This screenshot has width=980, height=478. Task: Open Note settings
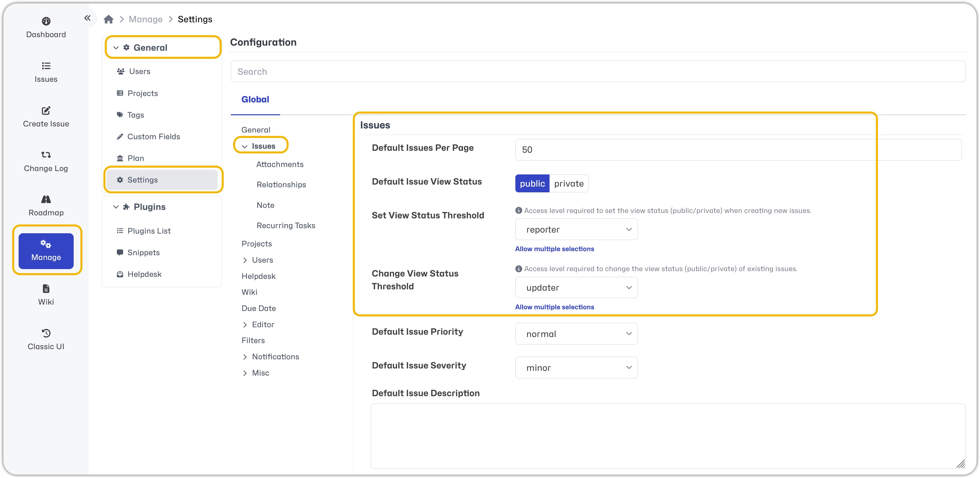click(x=265, y=205)
